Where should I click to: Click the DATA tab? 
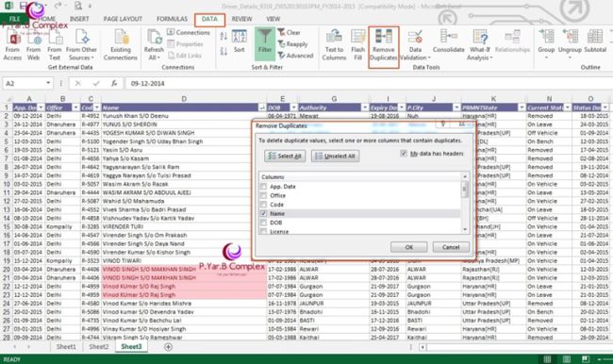[209, 19]
